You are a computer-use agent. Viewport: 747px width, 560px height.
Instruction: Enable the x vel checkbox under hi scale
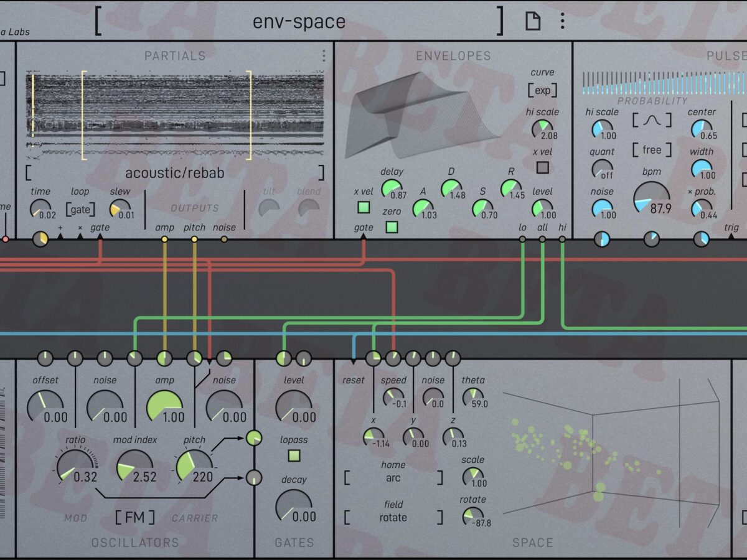[x=543, y=167]
